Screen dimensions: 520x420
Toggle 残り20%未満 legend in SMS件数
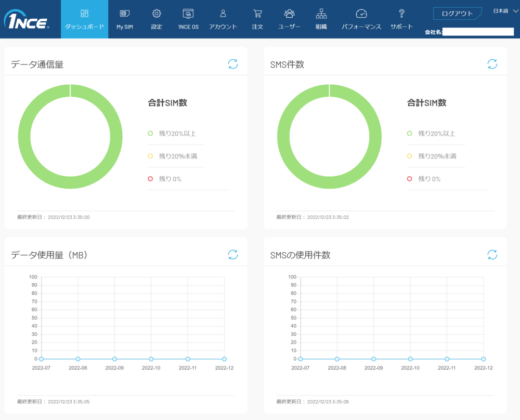tap(431, 156)
